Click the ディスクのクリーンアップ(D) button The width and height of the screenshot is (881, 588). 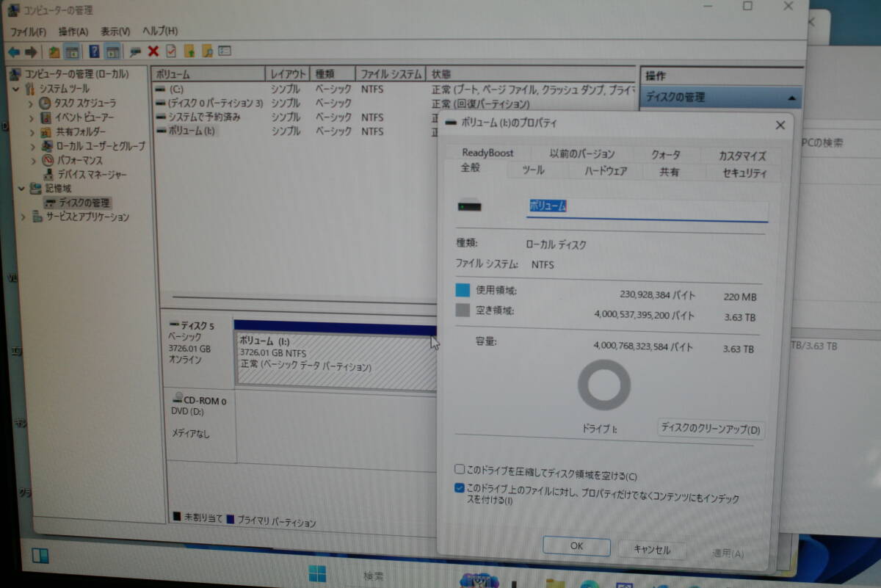point(710,429)
